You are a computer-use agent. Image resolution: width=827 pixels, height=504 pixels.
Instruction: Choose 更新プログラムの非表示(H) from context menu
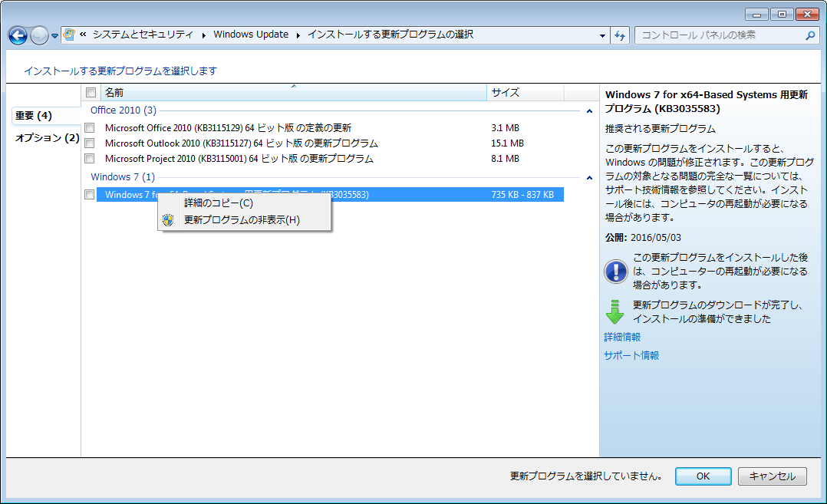tap(245, 220)
